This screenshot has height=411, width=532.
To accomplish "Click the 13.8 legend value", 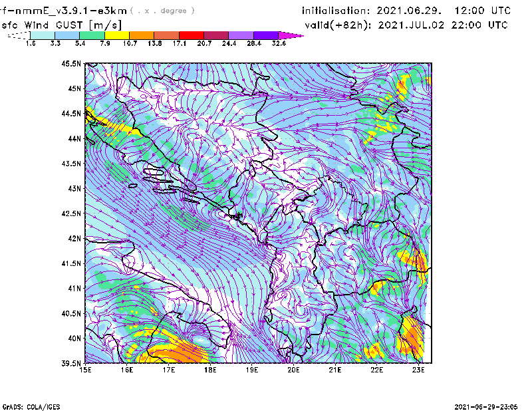I will (155, 43).
